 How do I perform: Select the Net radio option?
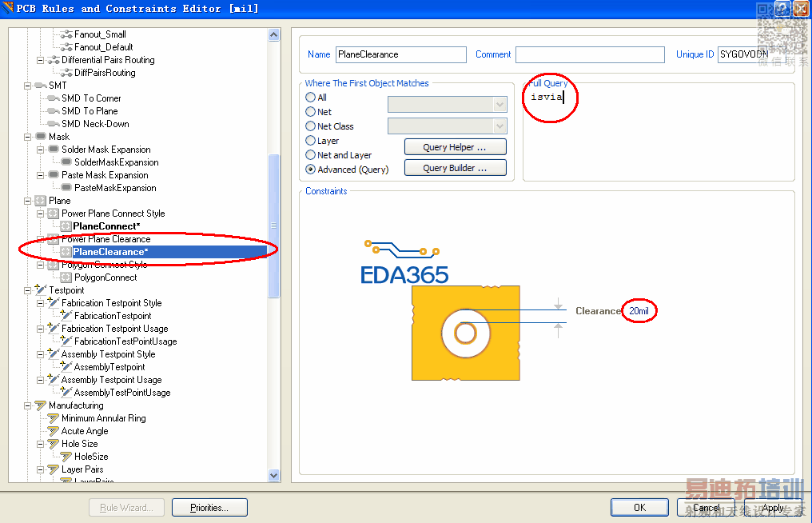tap(311, 112)
